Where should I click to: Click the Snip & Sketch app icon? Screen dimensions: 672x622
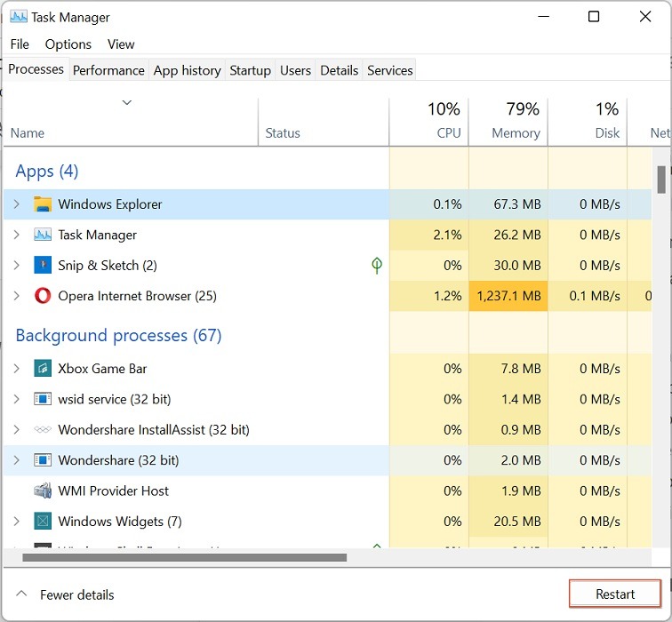[43, 265]
